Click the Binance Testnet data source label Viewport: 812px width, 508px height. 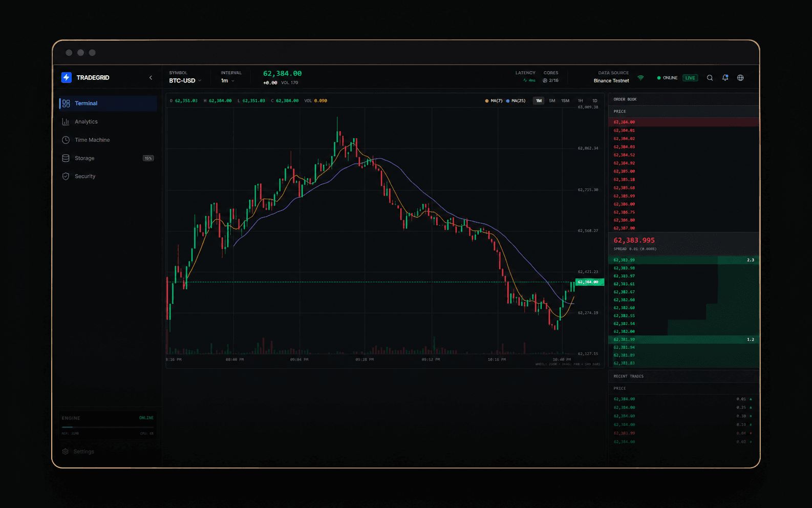(x=611, y=81)
